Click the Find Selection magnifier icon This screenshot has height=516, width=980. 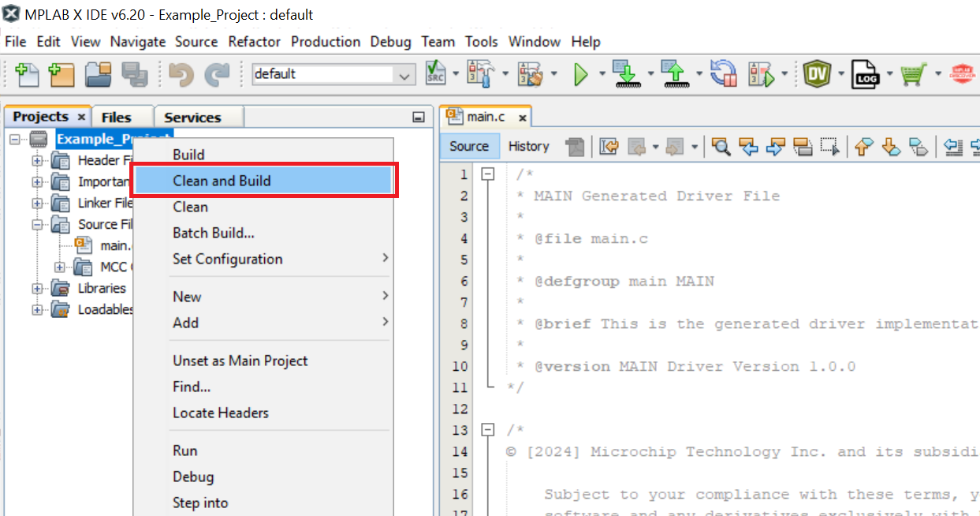coord(721,146)
